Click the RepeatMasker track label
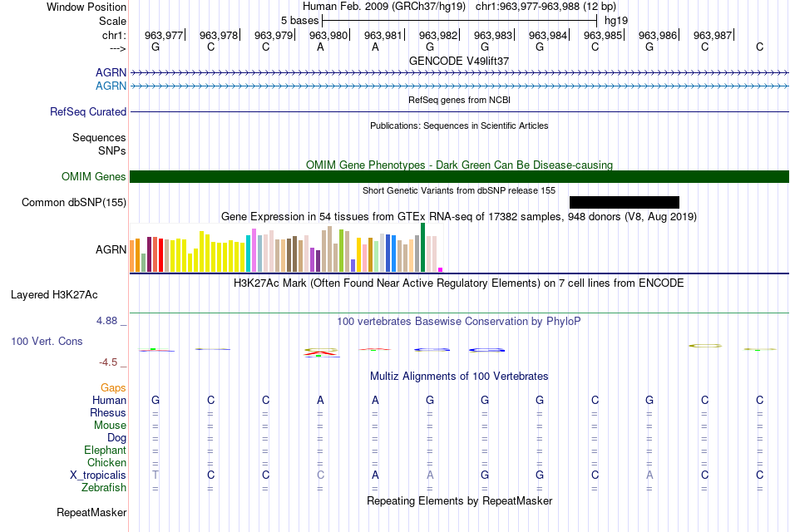790x532 pixels. (x=91, y=513)
